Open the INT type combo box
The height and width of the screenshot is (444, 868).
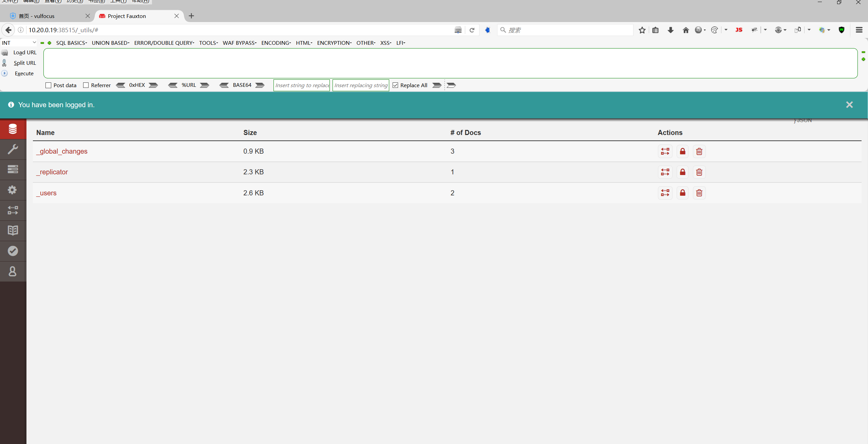(x=19, y=43)
